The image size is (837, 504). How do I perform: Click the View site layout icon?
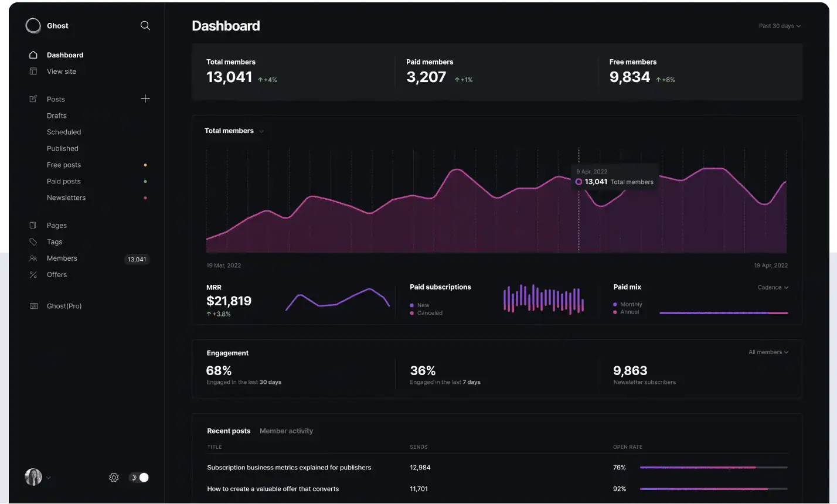[x=33, y=71]
